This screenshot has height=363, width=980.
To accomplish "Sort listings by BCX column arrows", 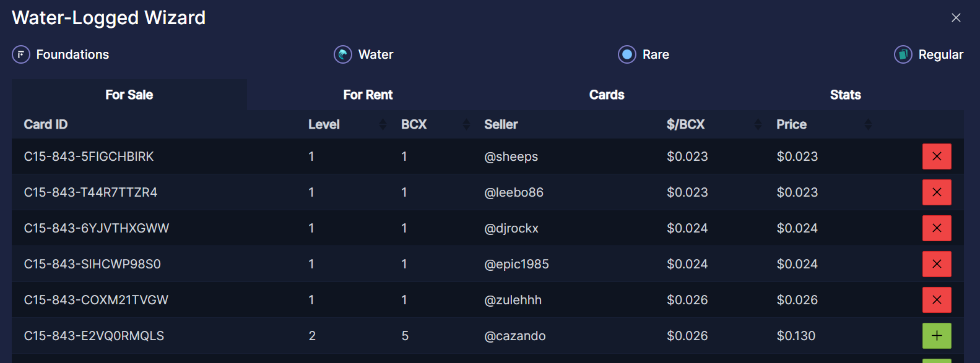I will pos(466,125).
